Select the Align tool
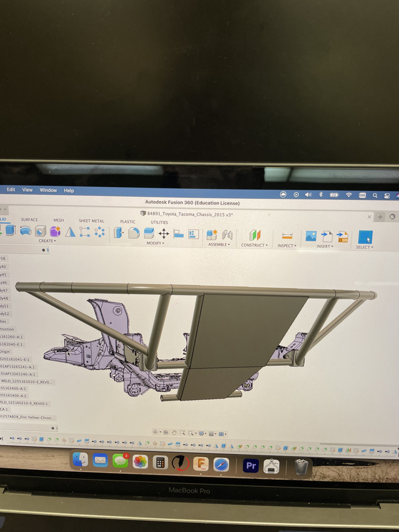This screenshot has width=399, height=532. (x=179, y=234)
